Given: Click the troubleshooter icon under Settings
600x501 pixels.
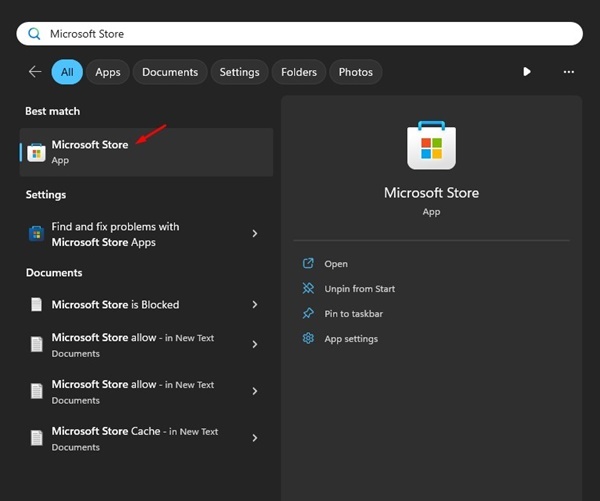Looking at the screenshot, I should (x=36, y=234).
